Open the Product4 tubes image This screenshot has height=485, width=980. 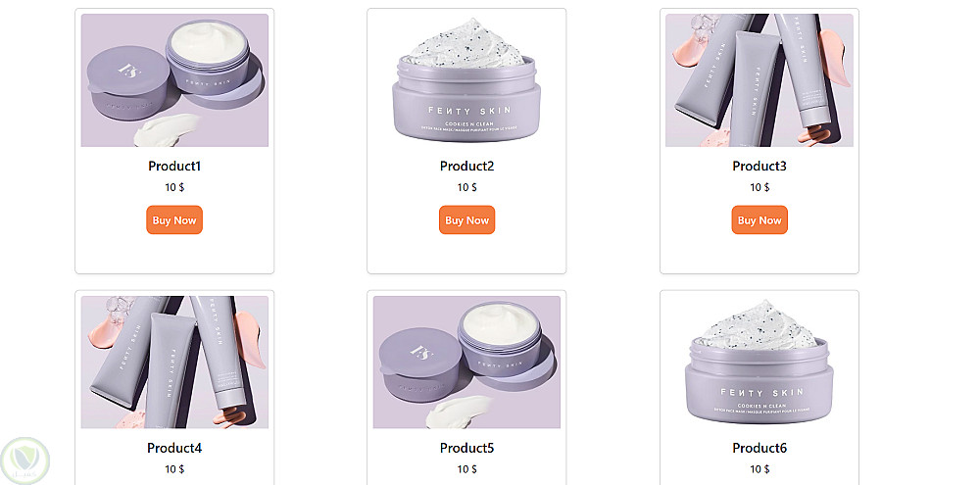click(174, 362)
